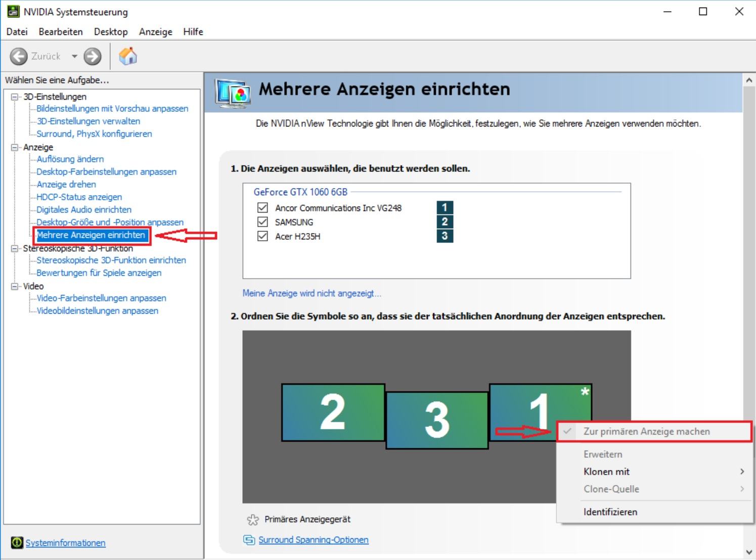Open Videobildeinstellungen anpassen
The image size is (756, 560).
tap(97, 311)
